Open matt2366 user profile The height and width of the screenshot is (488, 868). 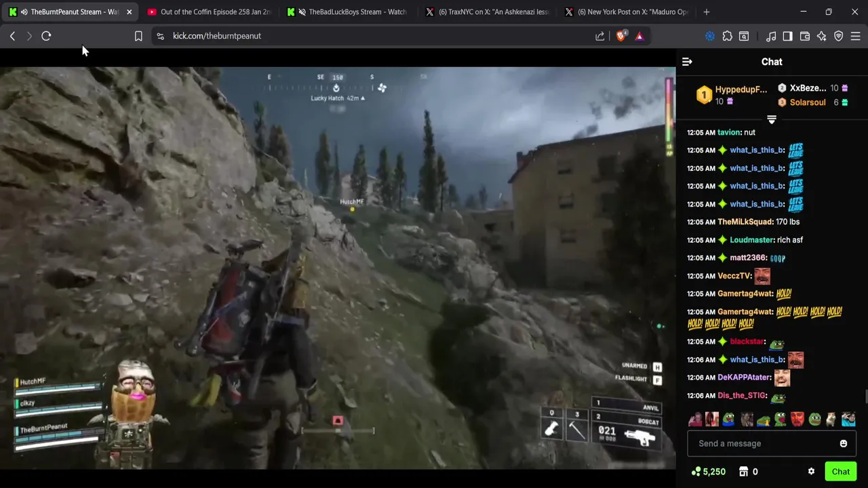[748, 258]
